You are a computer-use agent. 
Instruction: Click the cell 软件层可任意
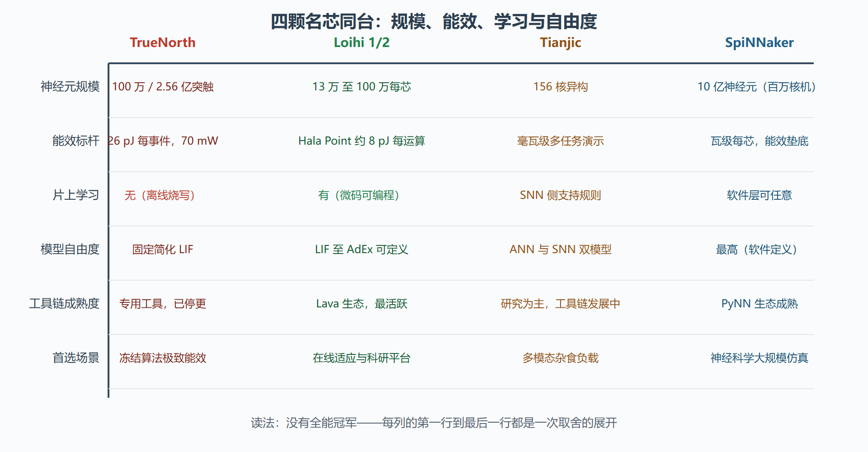[759, 195]
